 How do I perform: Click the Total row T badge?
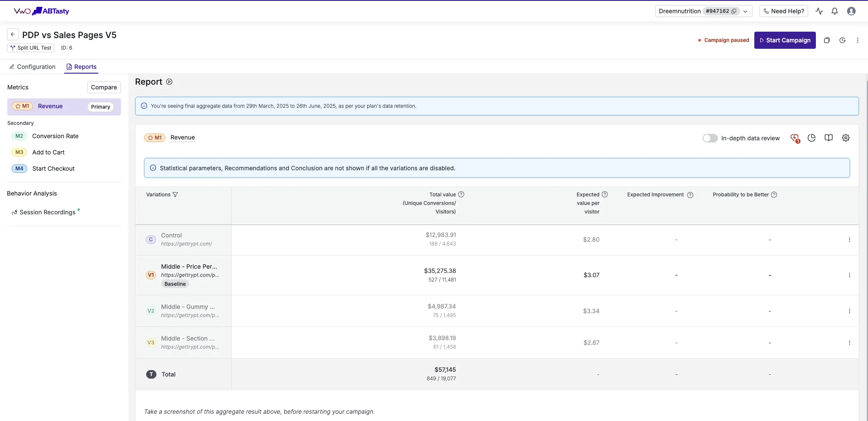click(151, 374)
